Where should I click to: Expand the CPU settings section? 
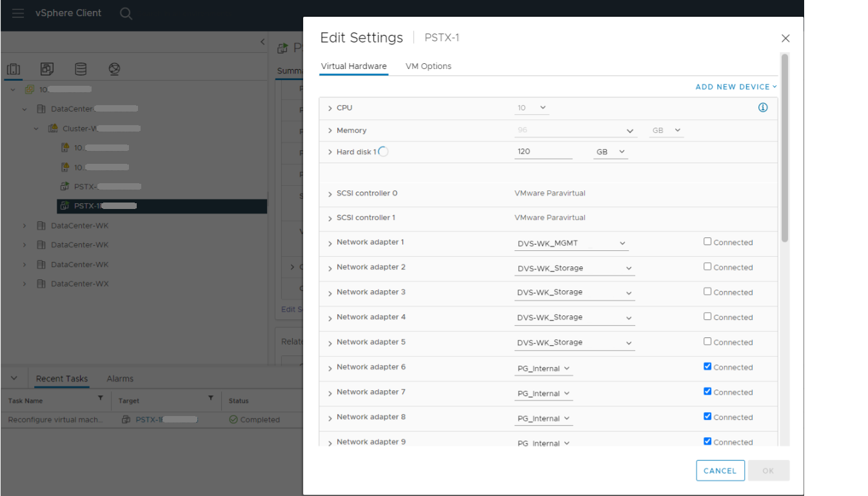[330, 107]
